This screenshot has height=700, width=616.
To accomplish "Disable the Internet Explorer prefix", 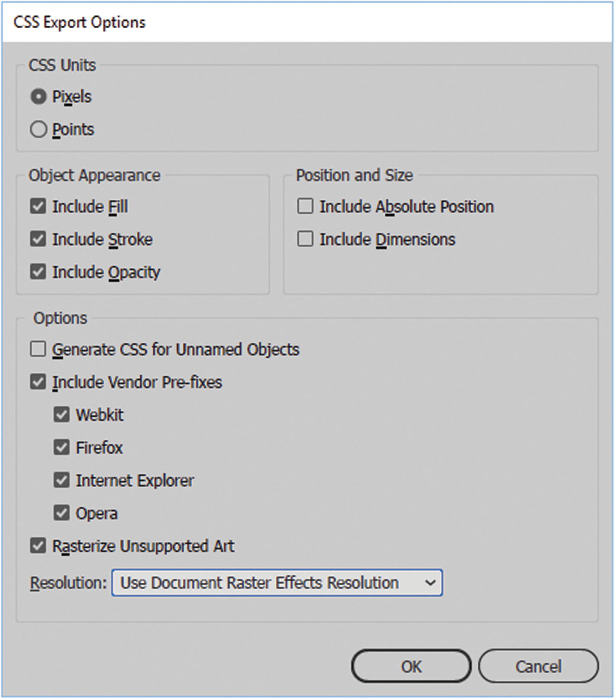I will [x=61, y=480].
